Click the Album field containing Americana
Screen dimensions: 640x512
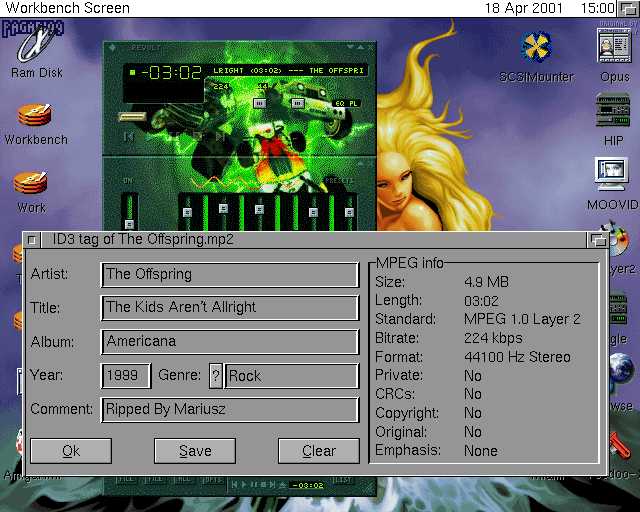click(230, 342)
